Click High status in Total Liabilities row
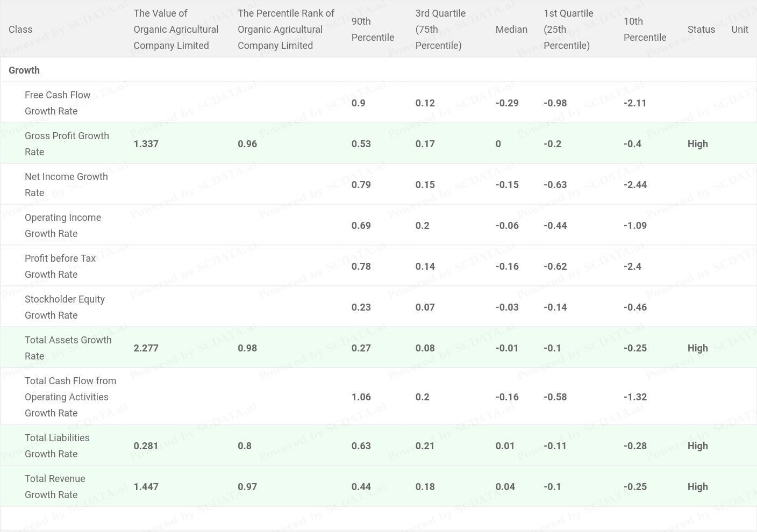 tap(697, 446)
